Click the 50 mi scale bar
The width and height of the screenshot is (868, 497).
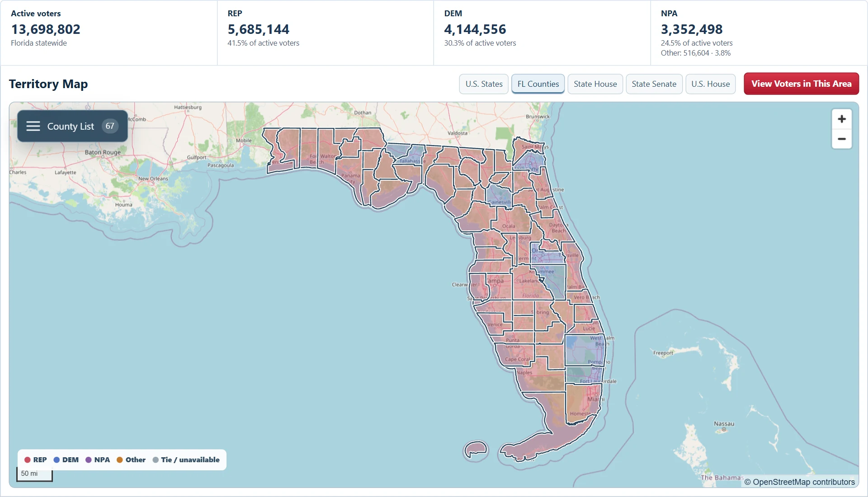34,474
